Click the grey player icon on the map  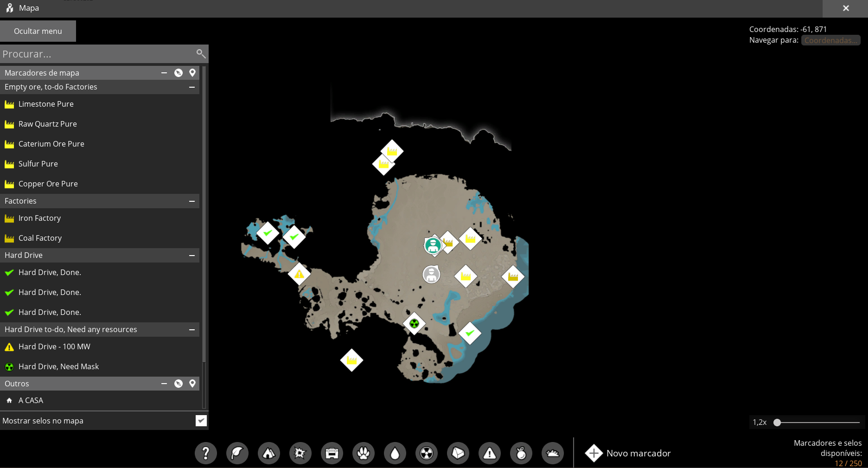point(431,274)
